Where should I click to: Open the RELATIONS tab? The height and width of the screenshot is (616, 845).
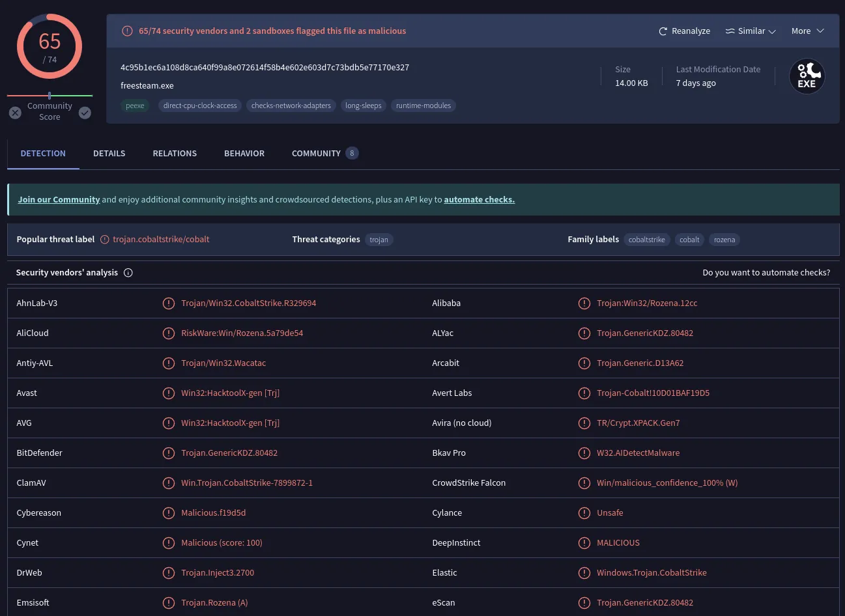tap(175, 154)
